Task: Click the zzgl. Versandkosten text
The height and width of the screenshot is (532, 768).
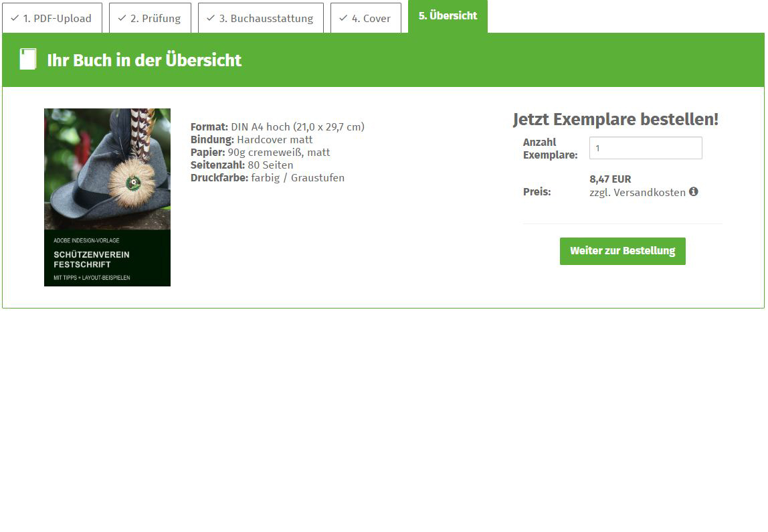Action: 637,193
